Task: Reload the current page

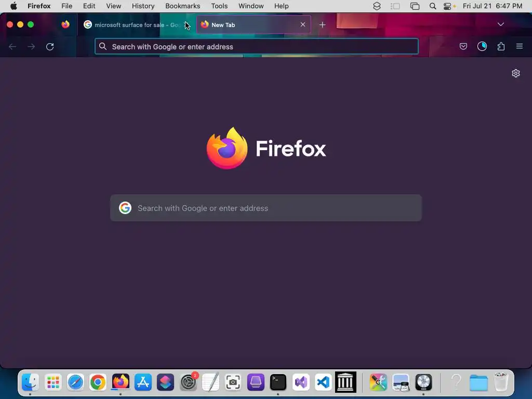Action: coord(50,46)
